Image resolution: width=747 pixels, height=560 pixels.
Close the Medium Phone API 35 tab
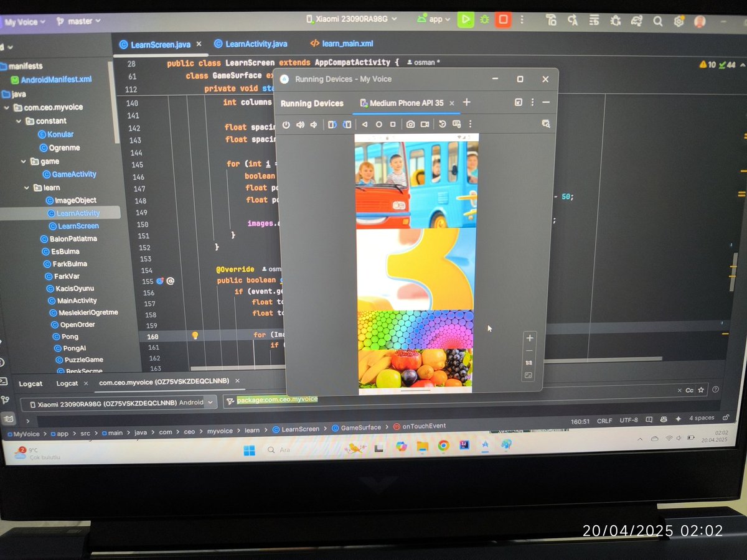[451, 103]
